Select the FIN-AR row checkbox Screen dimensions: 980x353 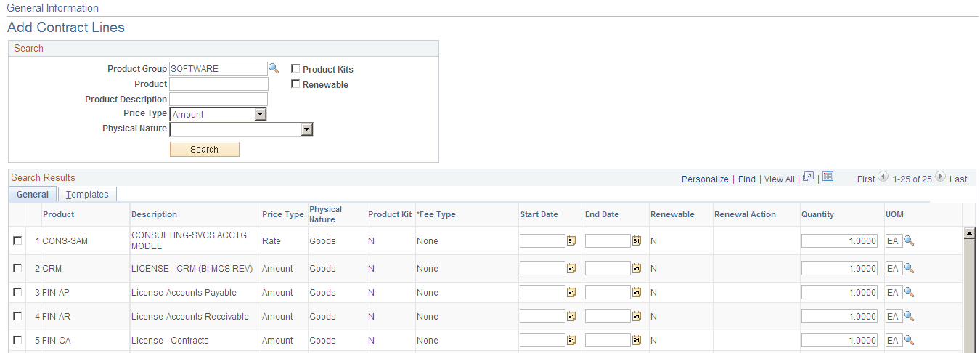click(x=17, y=316)
